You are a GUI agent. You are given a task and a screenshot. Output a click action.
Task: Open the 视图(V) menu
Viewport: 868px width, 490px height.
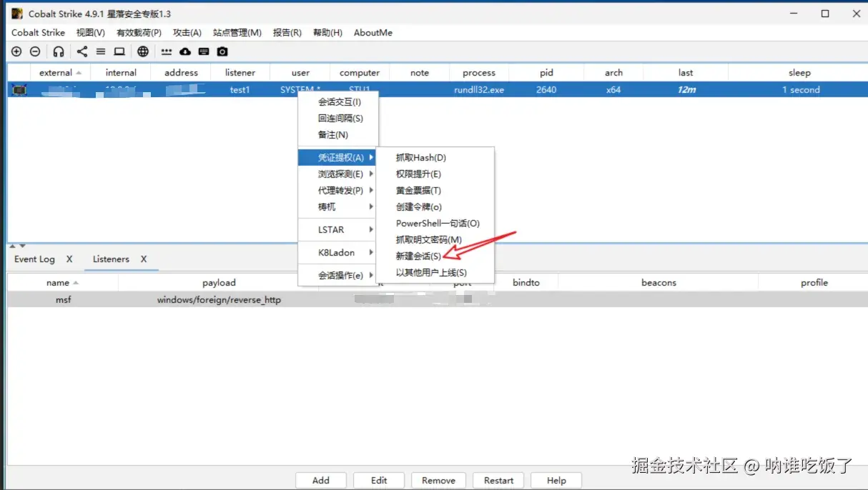click(x=91, y=33)
